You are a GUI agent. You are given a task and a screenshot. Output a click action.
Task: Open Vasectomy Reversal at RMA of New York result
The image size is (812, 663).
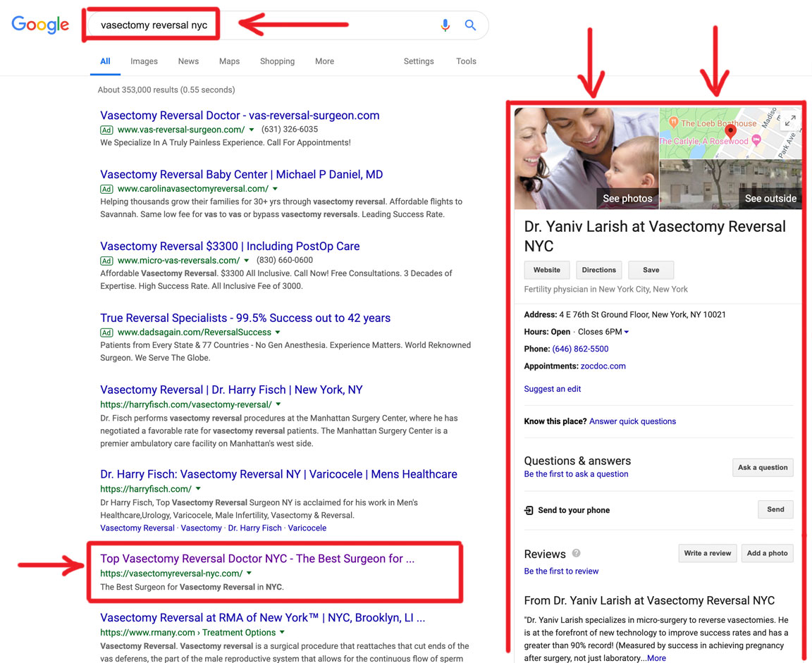tap(262, 617)
